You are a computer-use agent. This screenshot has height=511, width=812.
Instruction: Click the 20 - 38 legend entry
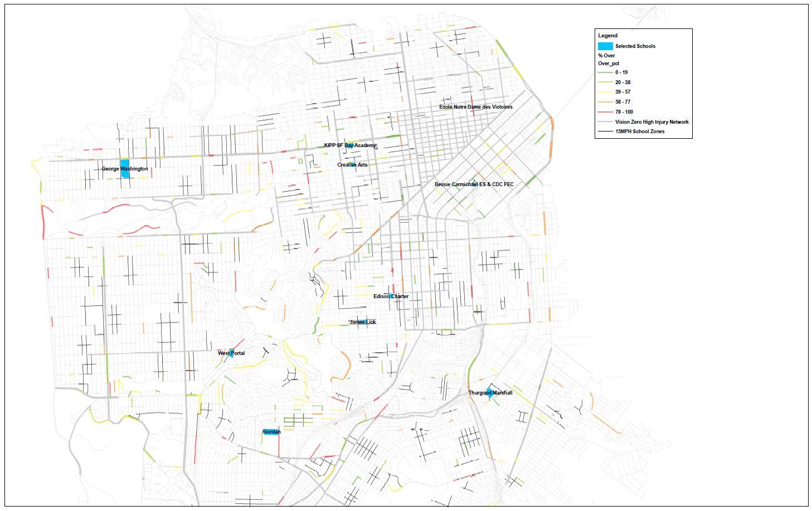coord(623,82)
